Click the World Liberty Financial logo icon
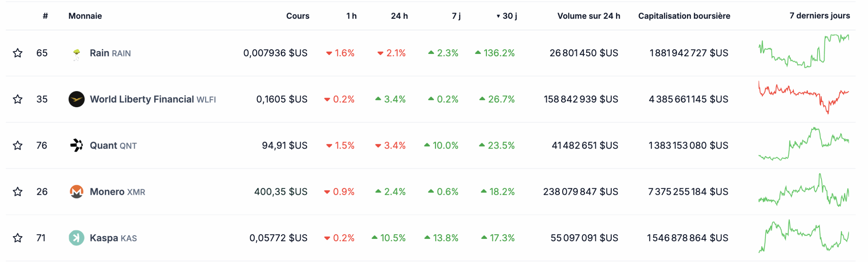Screen dimensions: 868x262 [x=77, y=99]
